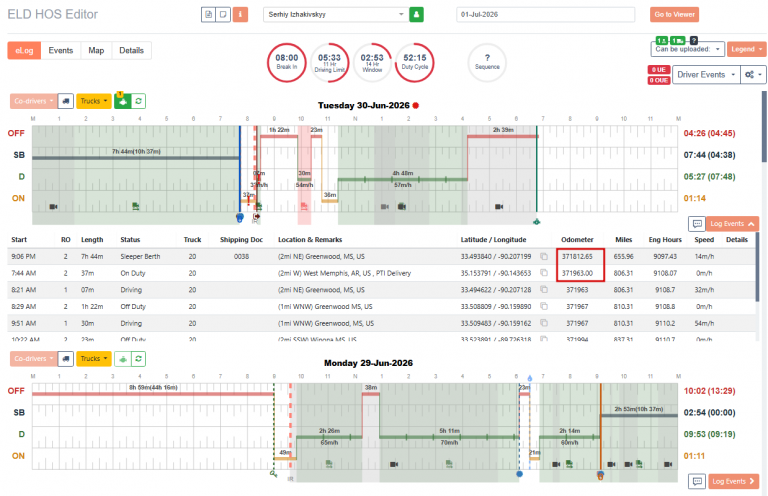Click the Odometer column header

coord(577,239)
